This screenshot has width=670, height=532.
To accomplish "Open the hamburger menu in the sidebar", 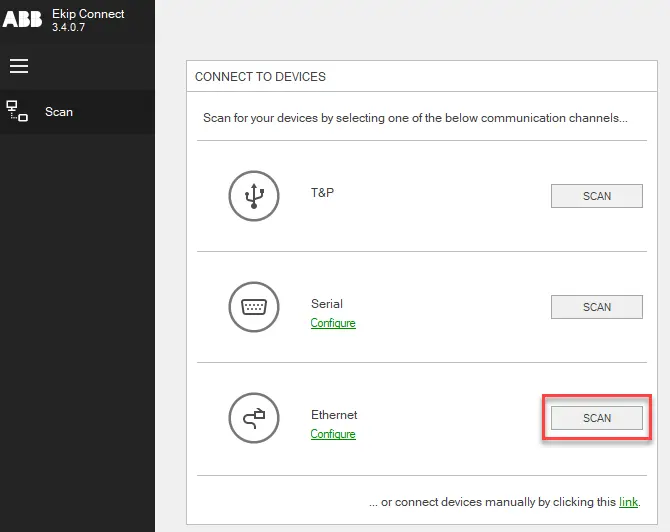I will 18,66.
